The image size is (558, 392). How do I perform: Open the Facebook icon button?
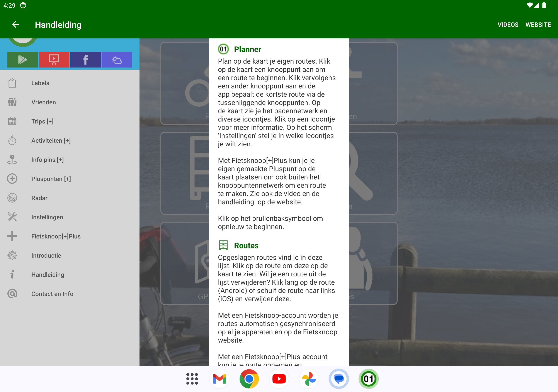(85, 59)
